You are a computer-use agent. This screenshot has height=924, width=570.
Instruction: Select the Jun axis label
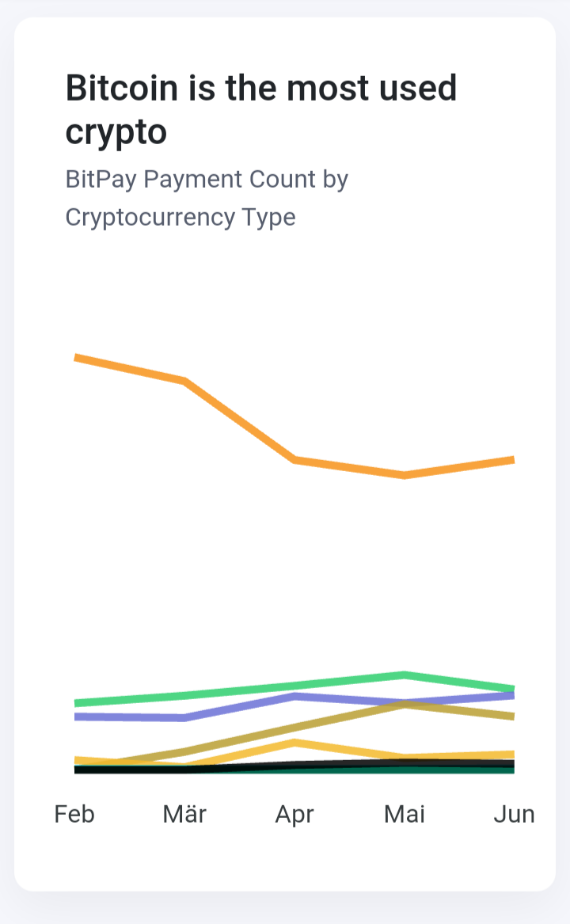point(514,814)
